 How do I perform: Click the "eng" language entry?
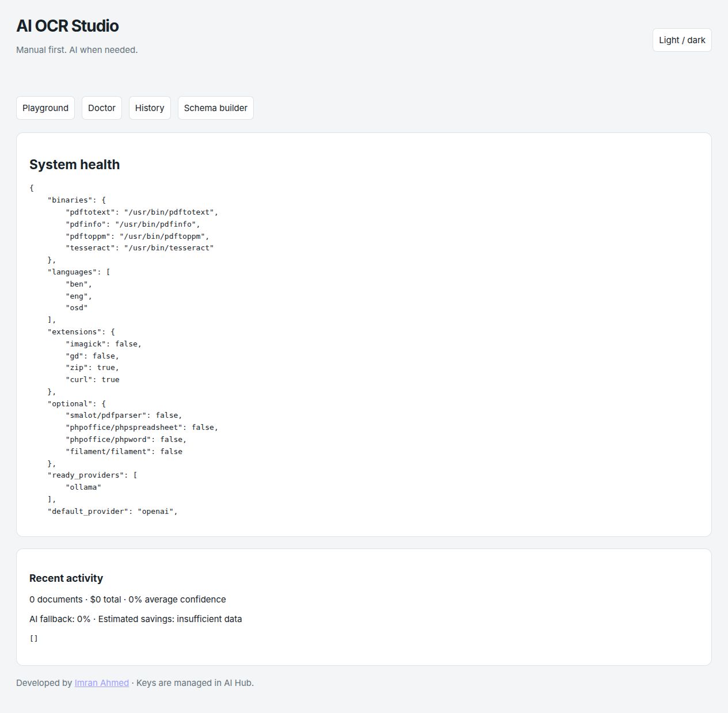(x=79, y=296)
